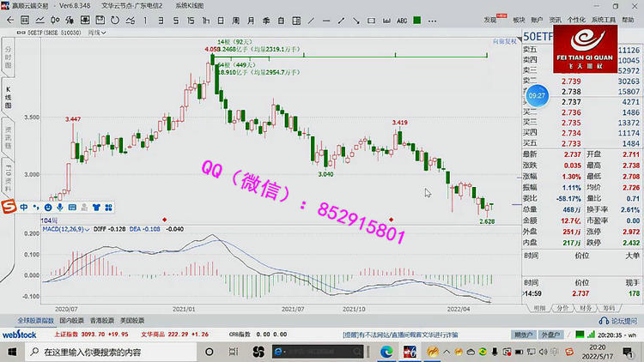Switch to the 筹码 tab

point(609,306)
